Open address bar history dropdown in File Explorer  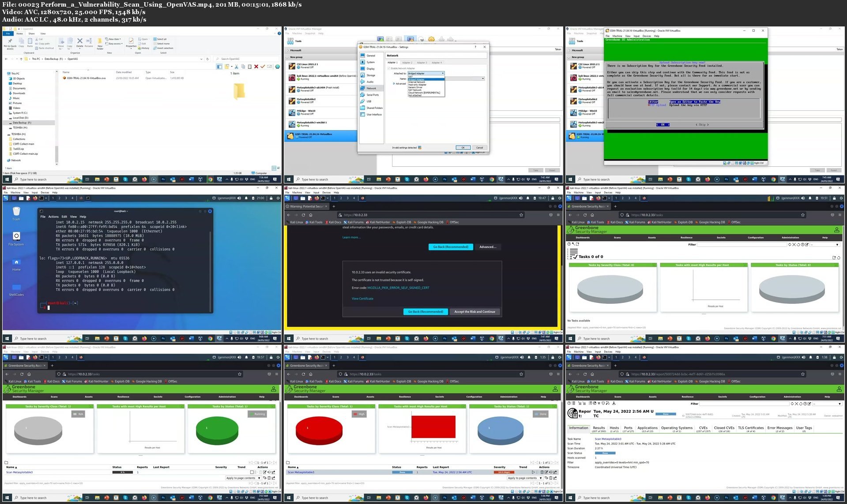coord(201,59)
